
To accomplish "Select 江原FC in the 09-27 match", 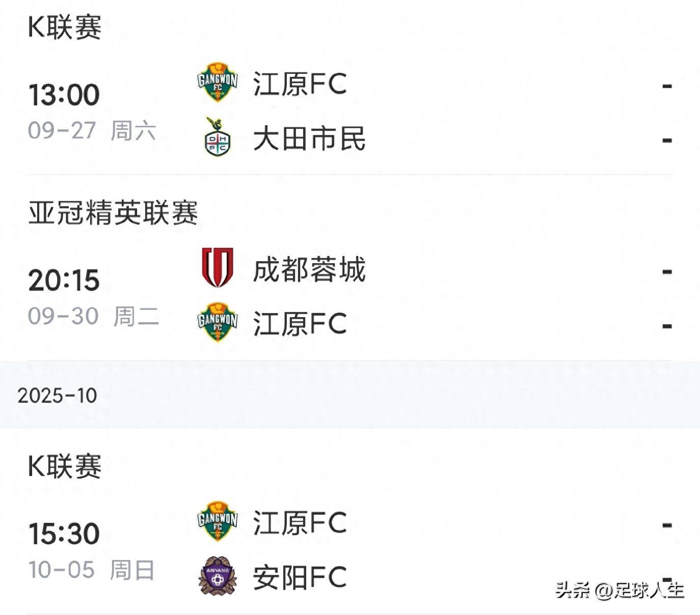I will (x=300, y=84).
